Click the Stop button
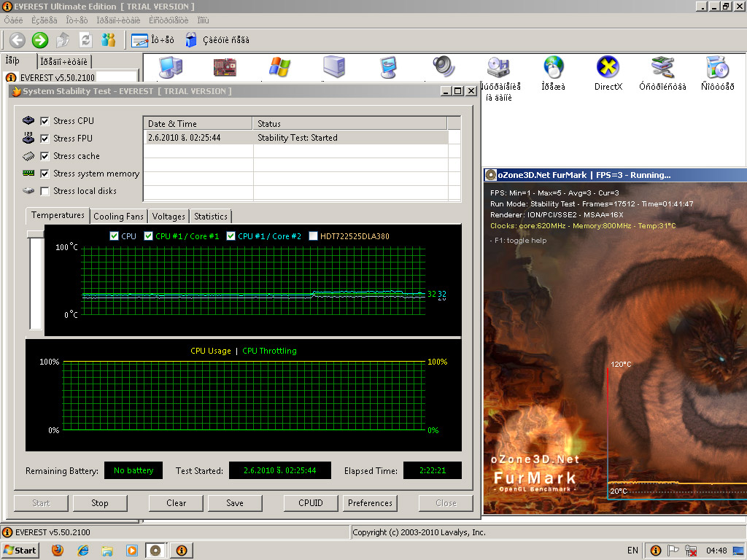This screenshot has height=560, width=747. [100, 503]
